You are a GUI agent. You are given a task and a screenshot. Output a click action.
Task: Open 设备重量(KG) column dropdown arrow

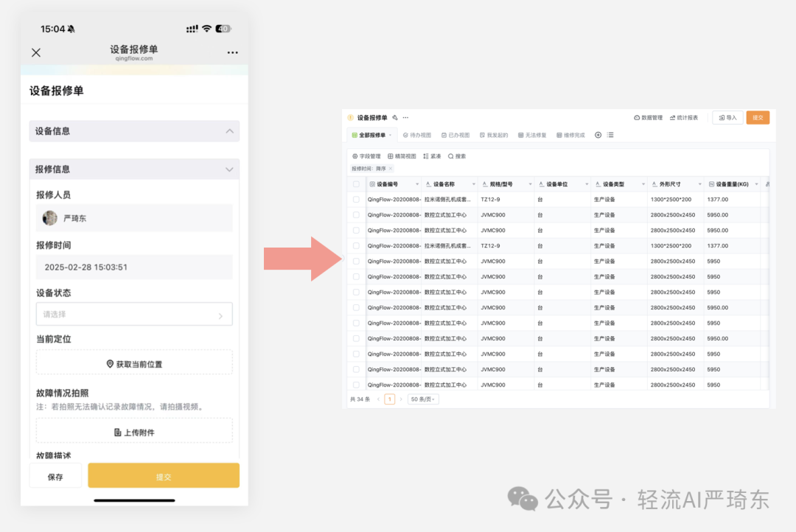(x=756, y=184)
